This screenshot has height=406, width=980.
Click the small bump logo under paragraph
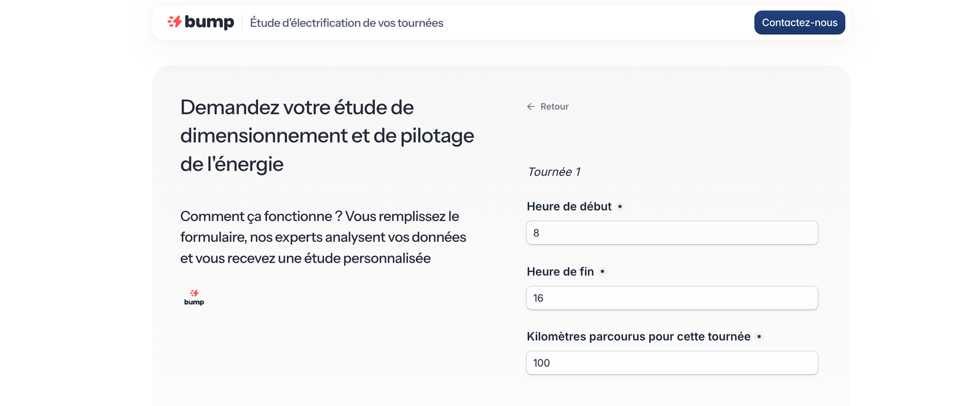point(194,298)
